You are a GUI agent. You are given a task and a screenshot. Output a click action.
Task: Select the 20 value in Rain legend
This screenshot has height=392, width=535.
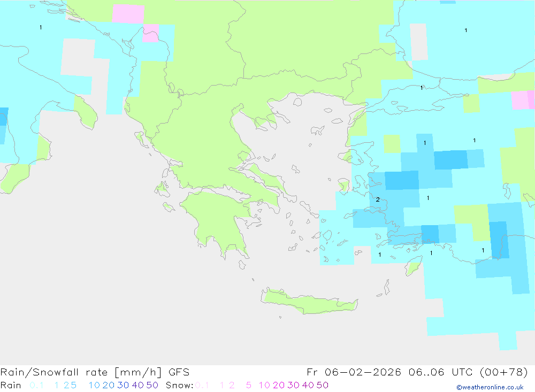point(109,385)
